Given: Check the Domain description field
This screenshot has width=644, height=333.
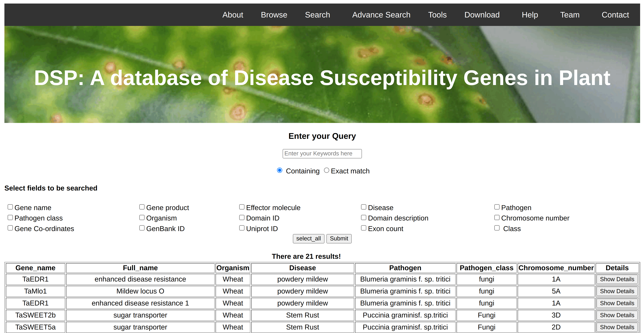Looking at the screenshot, I should [x=363, y=217].
